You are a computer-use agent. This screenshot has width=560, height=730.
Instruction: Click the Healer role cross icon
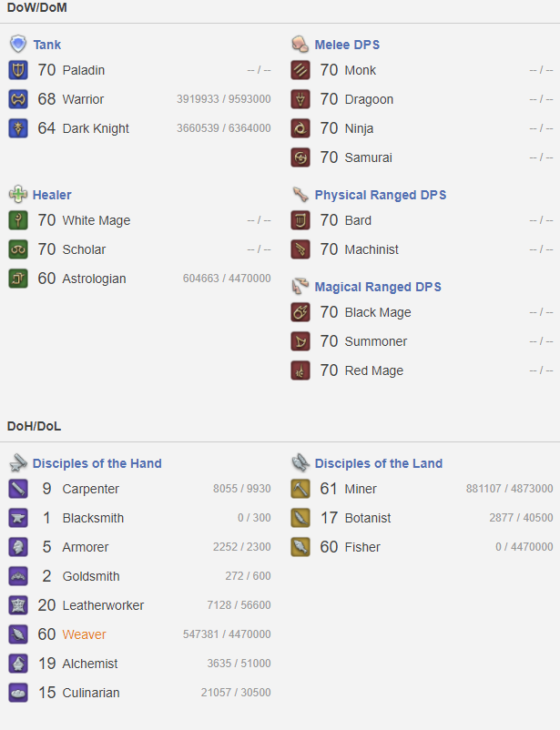pyautogui.click(x=18, y=194)
